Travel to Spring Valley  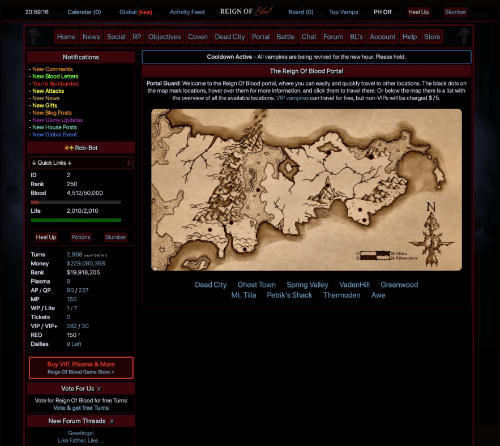307,285
